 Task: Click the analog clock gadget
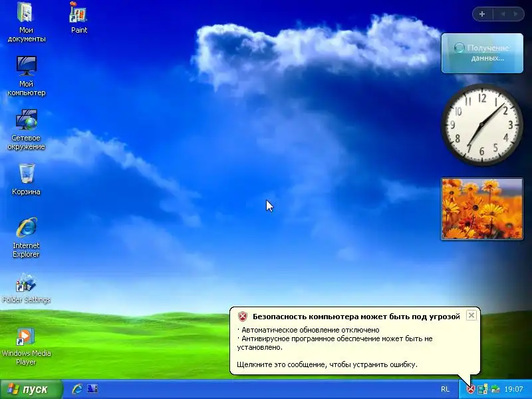click(481, 125)
